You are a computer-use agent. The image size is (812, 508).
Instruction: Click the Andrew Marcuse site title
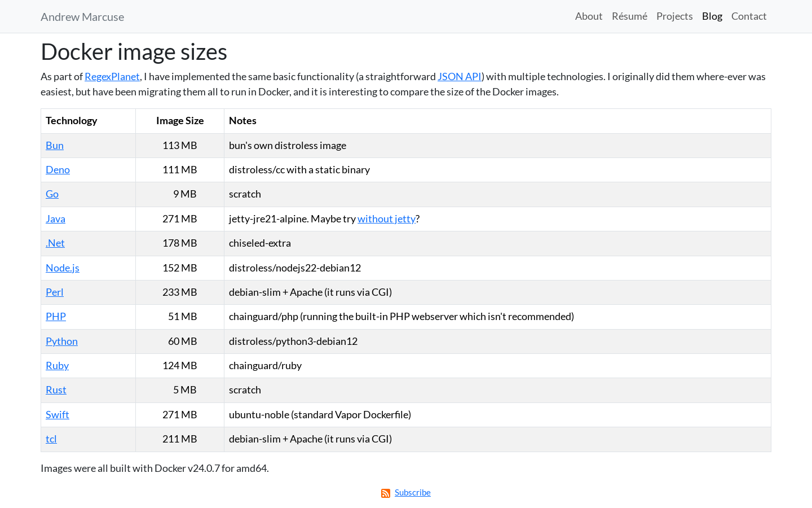pos(82,17)
